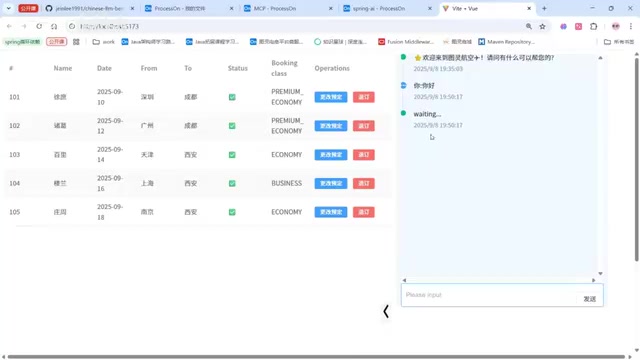Click the blue change-booking button for 104
The height and width of the screenshot is (360, 640).
tap(331, 183)
